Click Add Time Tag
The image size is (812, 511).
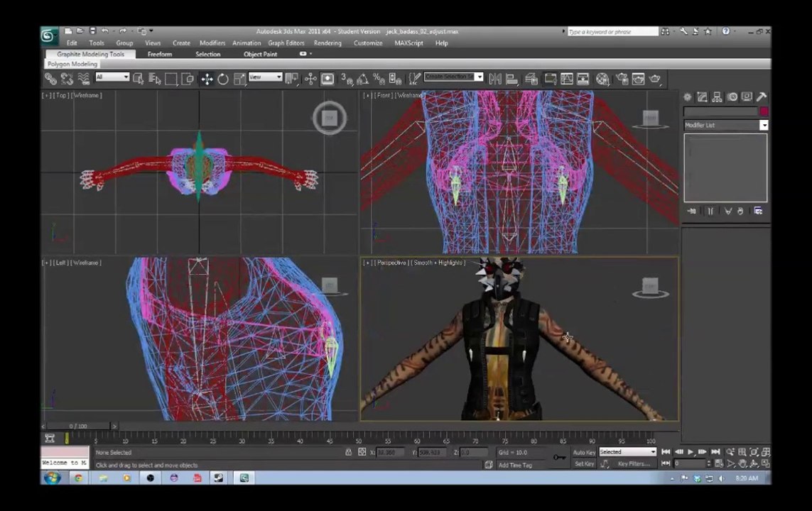click(x=515, y=465)
